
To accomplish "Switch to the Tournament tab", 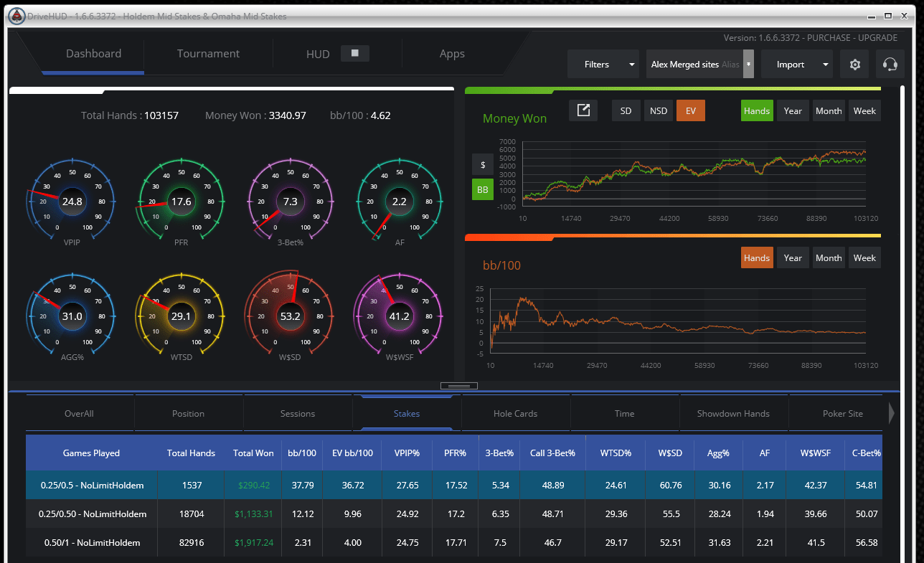I will [208, 54].
